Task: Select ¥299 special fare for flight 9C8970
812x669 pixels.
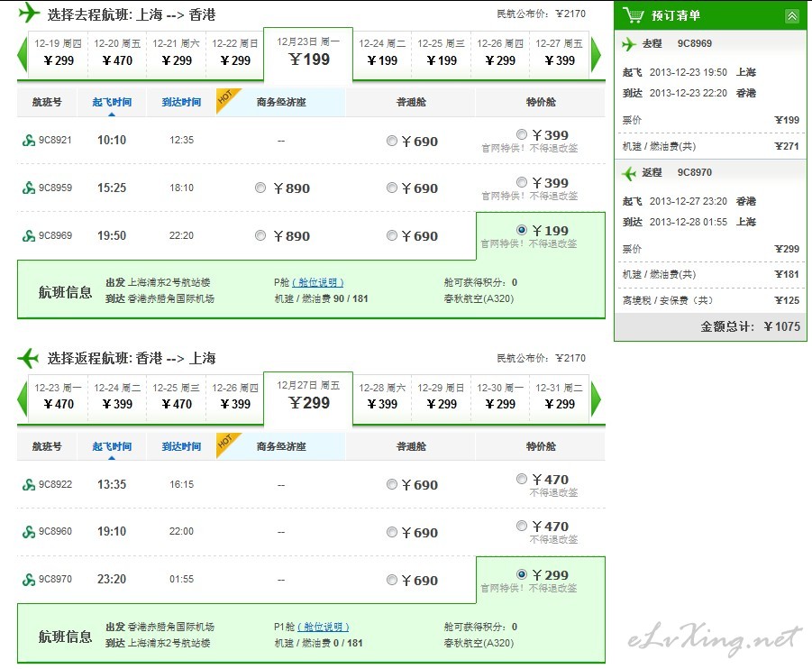Action: click(522, 574)
